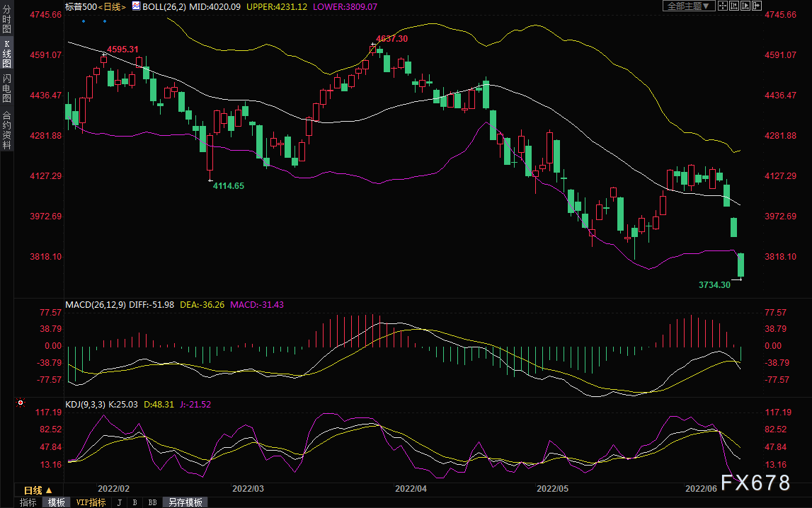
Task: Click the BOLL indicator chart icon
Action: (x=136, y=6)
